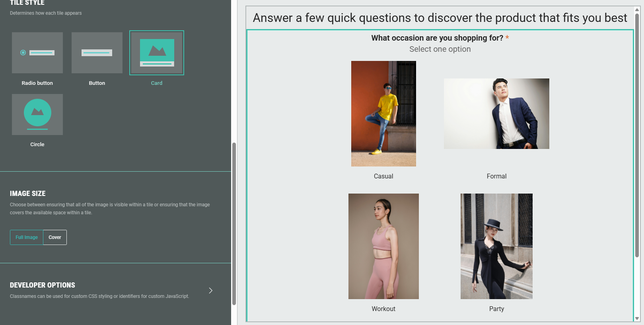Click the Party option label
Image resolution: width=644 pixels, height=325 pixels.
tap(496, 309)
